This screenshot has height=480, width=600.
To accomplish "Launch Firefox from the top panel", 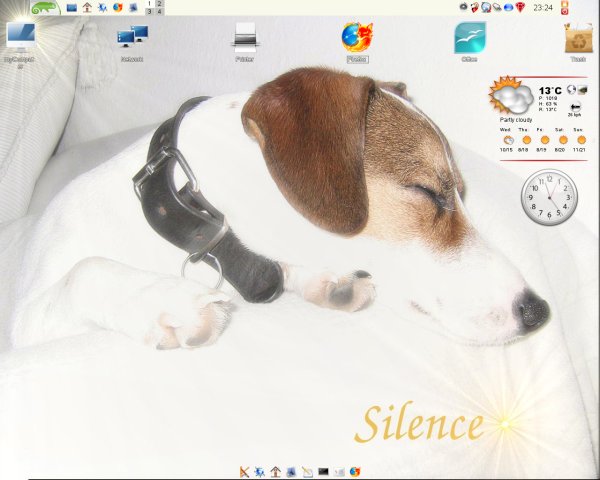I will [x=117, y=8].
